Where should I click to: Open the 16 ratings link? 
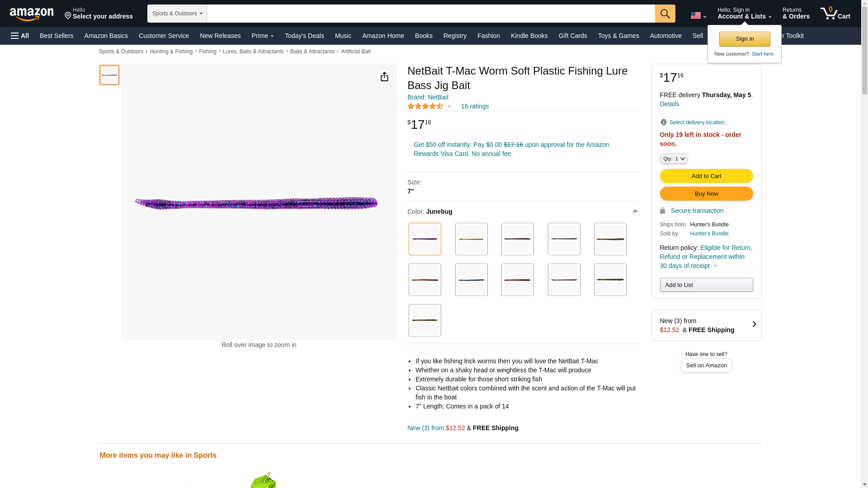474,106
